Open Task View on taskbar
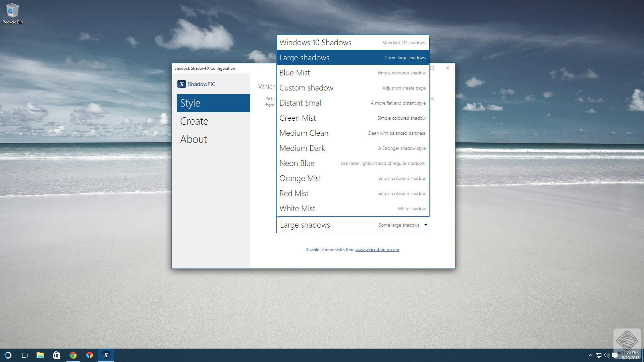Image resolution: width=644 pixels, height=362 pixels. click(24, 355)
